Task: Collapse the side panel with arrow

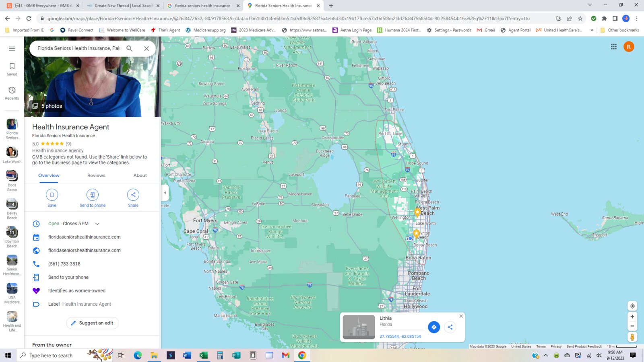Action: [x=165, y=193]
